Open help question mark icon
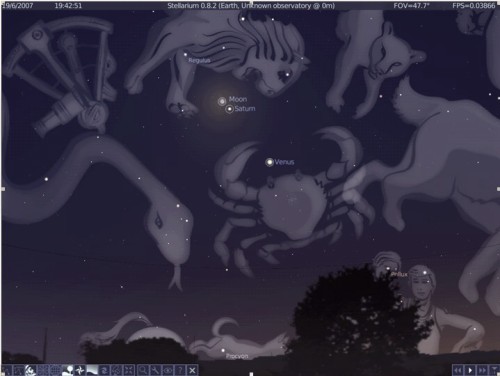This screenshot has height=376, width=500. pyautogui.click(x=180, y=370)
